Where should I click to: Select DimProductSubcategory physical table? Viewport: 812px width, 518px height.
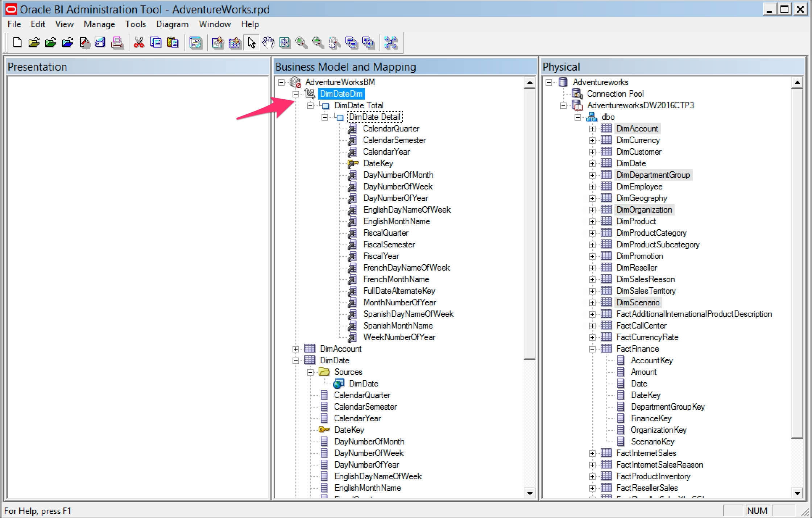pos(658,245)
